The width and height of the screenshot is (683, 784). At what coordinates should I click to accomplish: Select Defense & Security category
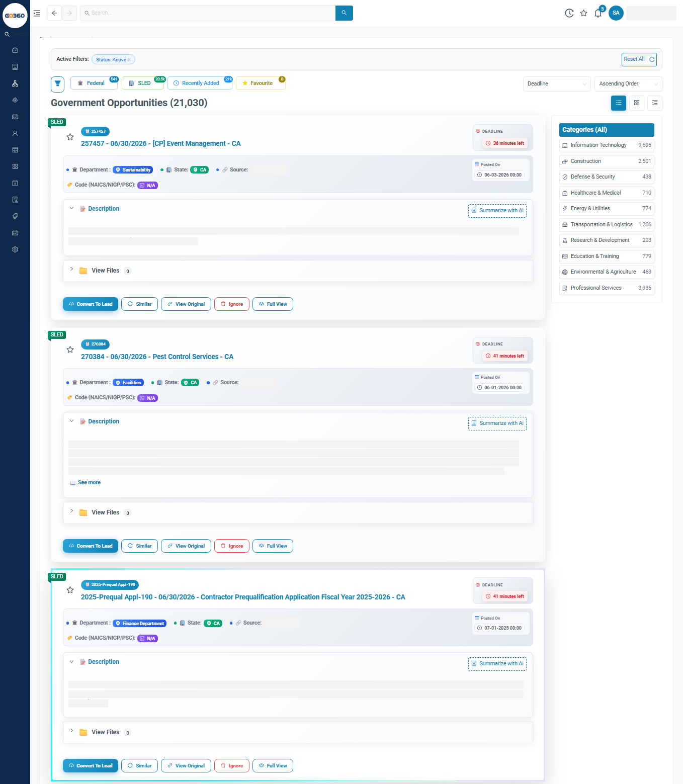pos(607,177)
